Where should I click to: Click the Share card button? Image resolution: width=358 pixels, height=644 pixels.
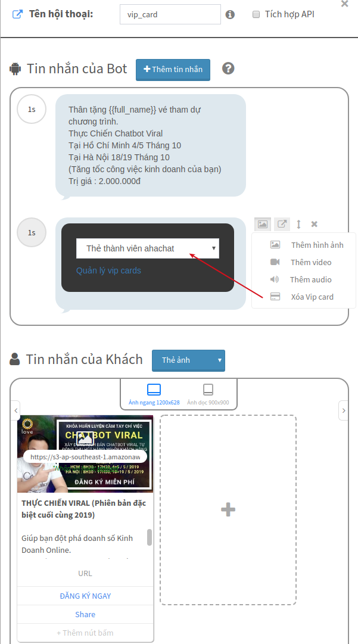[85, 614]
